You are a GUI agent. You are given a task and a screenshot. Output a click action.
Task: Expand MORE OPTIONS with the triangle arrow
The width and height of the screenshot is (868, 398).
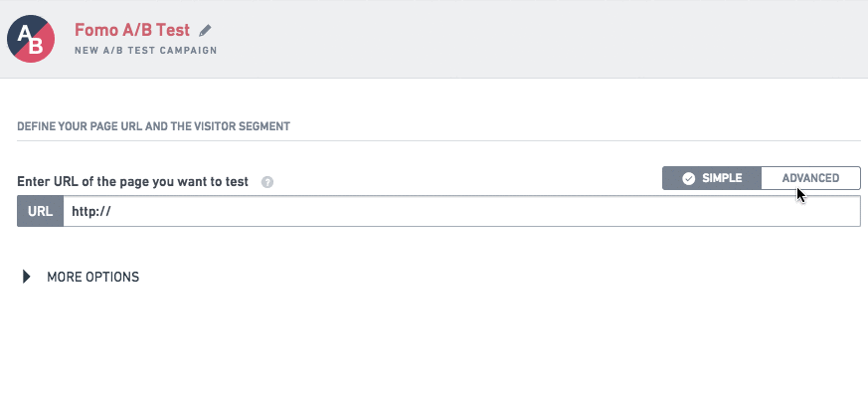pyautogui.click(x=26, y=277)
